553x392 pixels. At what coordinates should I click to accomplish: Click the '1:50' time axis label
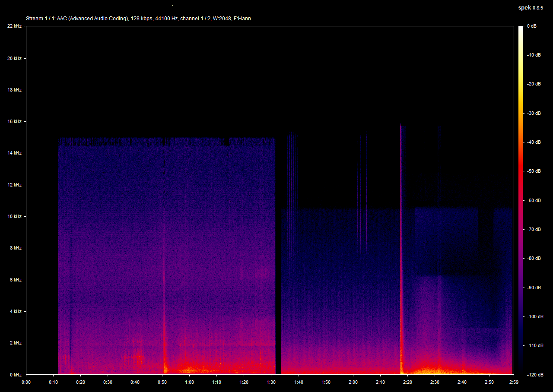(325, 382)
